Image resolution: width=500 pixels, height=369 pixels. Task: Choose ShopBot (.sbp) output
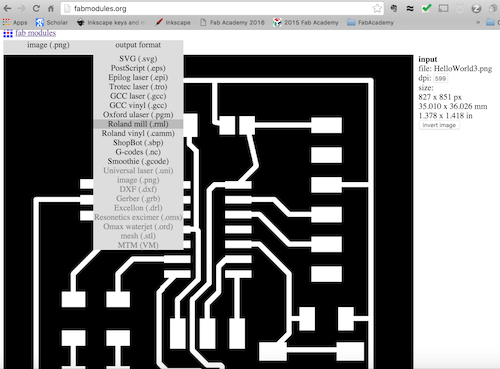tap(138, 143)
